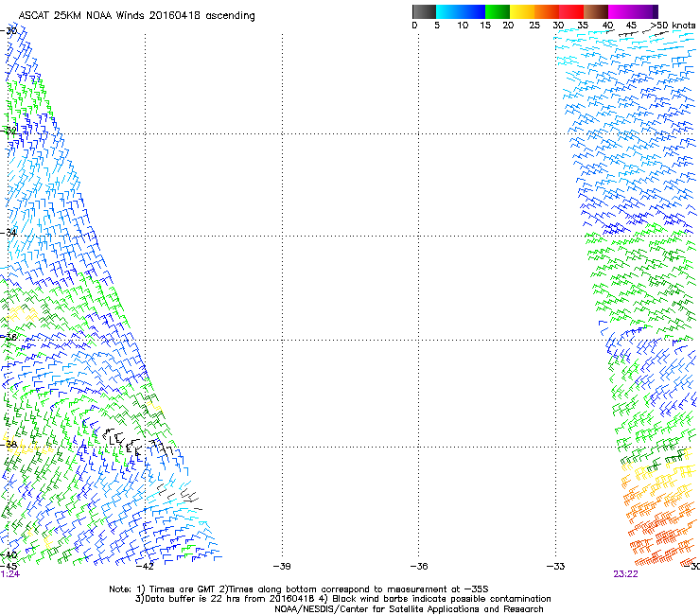Click the purple '1:24' swath time label

coord(9,574)
